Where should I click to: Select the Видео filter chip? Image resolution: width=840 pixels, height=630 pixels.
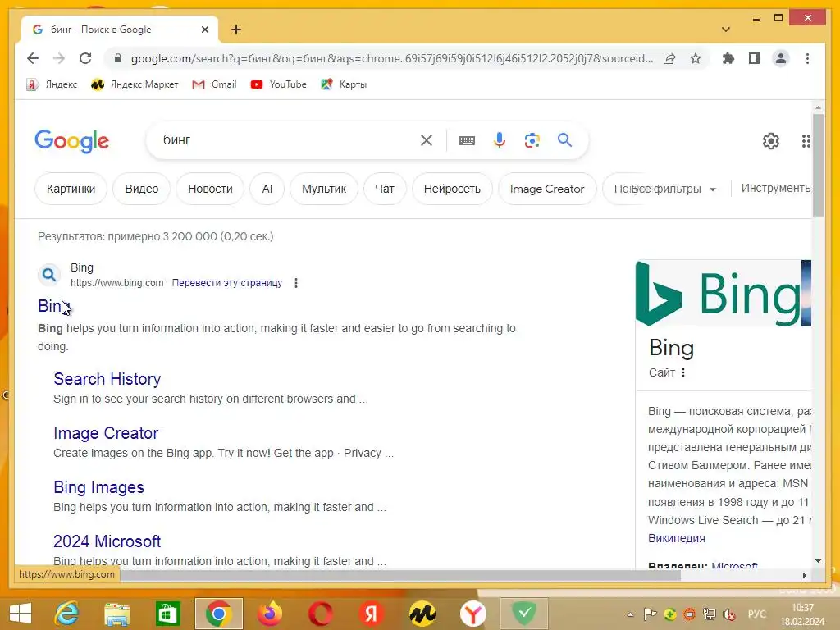141,189
